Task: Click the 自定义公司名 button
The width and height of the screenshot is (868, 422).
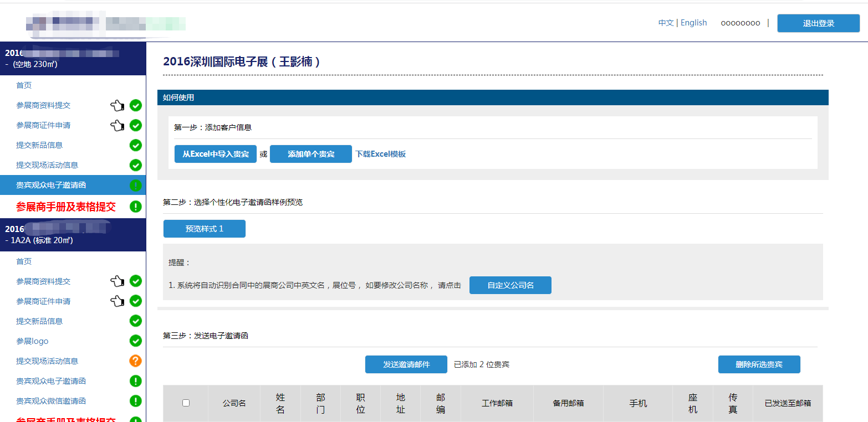Action: 510,285
